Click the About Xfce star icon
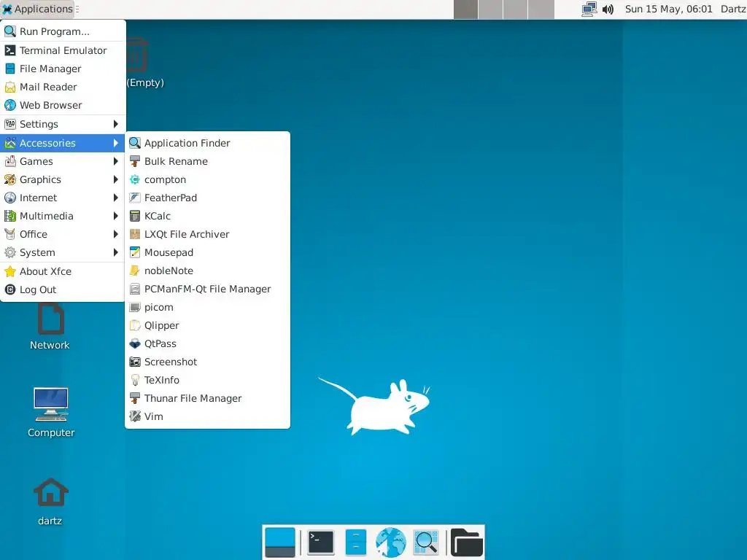Viewport: 747px width, 560px height. [10, 271]
